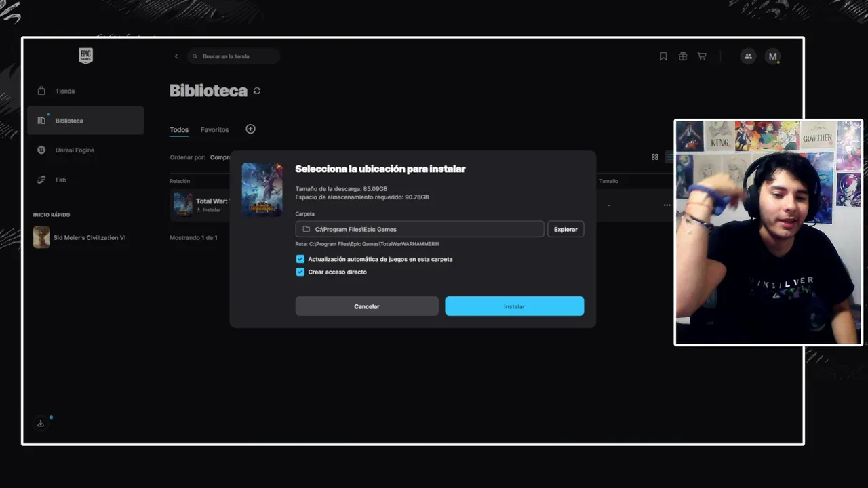The width and height of the screenshot is (868, 488).
Task: Switch to the Favoritos tab
Action: [x=214, y=129]
